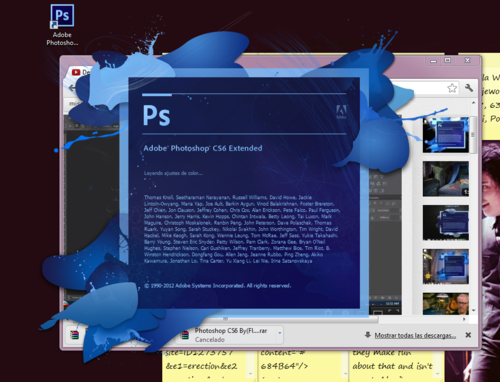Open the second suggested video thumbnail
The image size is (500, 382).
(x=446, y=179)
